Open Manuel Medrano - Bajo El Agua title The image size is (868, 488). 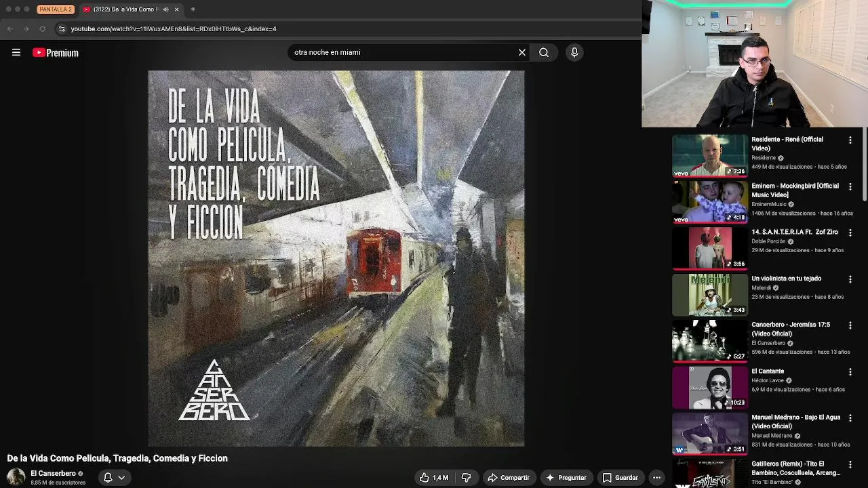tap(795, 422)
